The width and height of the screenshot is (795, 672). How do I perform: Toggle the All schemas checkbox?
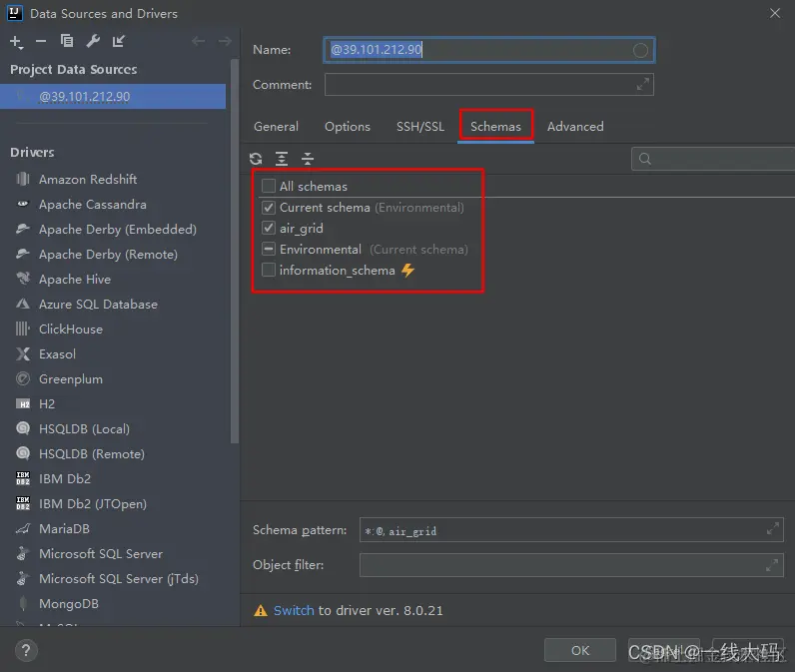269,186
